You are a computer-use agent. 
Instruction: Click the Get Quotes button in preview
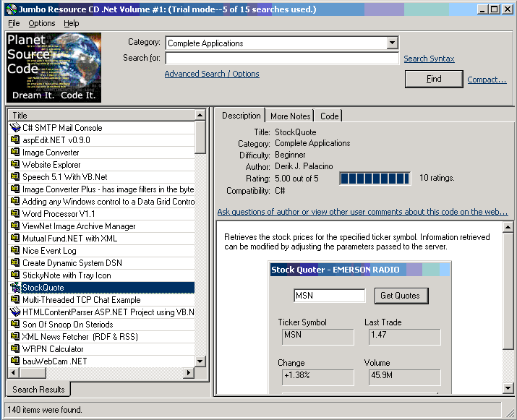click(401, 296)
